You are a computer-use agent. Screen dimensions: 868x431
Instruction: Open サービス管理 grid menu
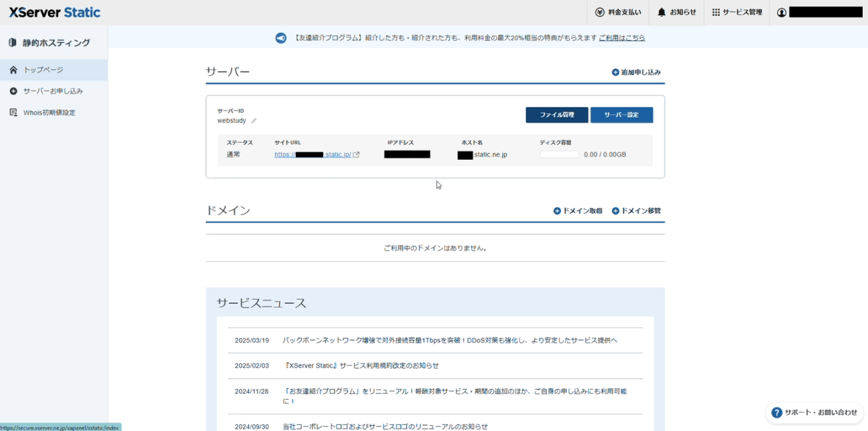coord(736,12)
